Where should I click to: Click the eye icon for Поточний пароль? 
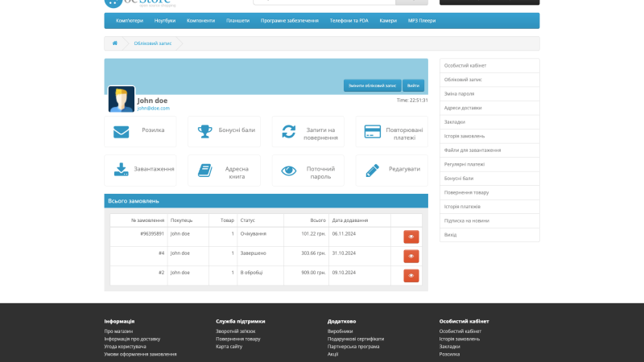[x=289, y=171]
